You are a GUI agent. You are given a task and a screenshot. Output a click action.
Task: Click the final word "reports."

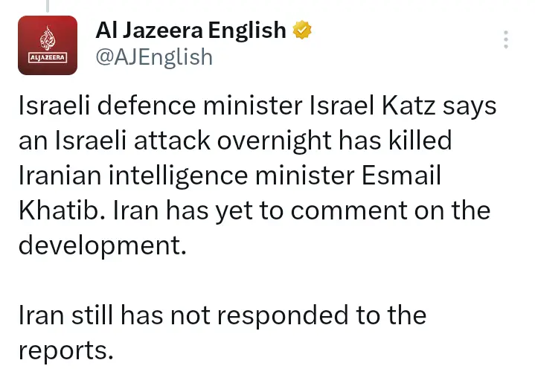66,350
